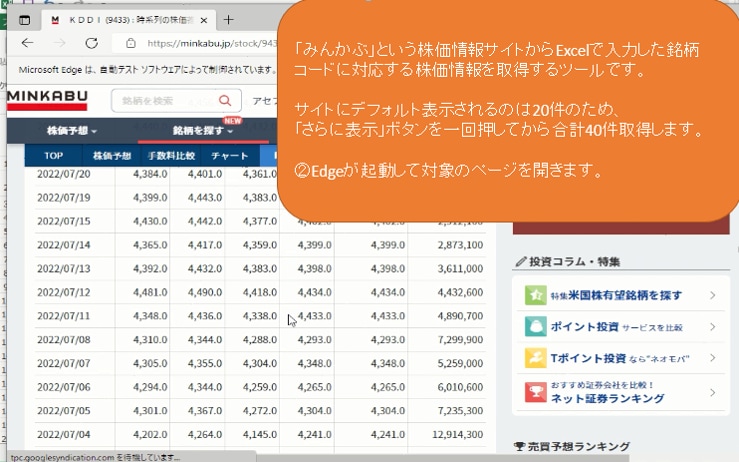
Task: Expand the 銘柄を探す menu
Action: click(203, 131)
